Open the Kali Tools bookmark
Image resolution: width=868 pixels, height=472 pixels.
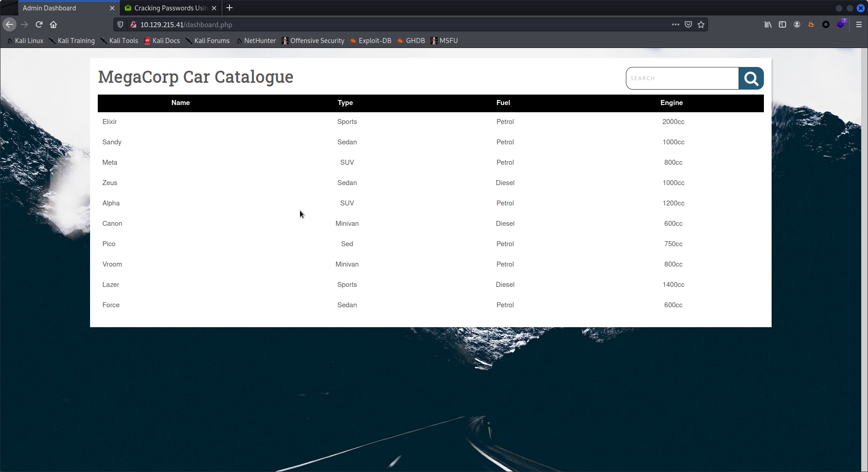point(119,41)
